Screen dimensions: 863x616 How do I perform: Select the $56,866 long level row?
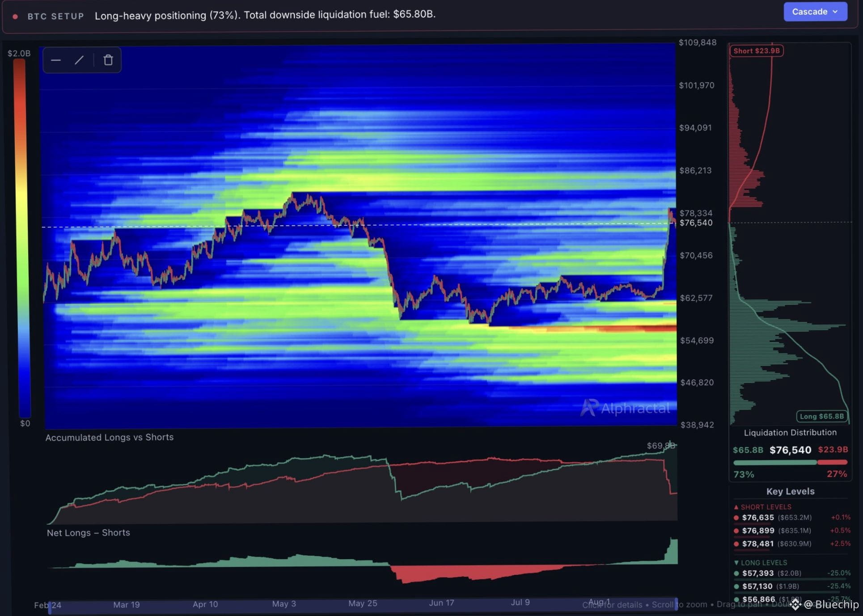coord(791,599)
